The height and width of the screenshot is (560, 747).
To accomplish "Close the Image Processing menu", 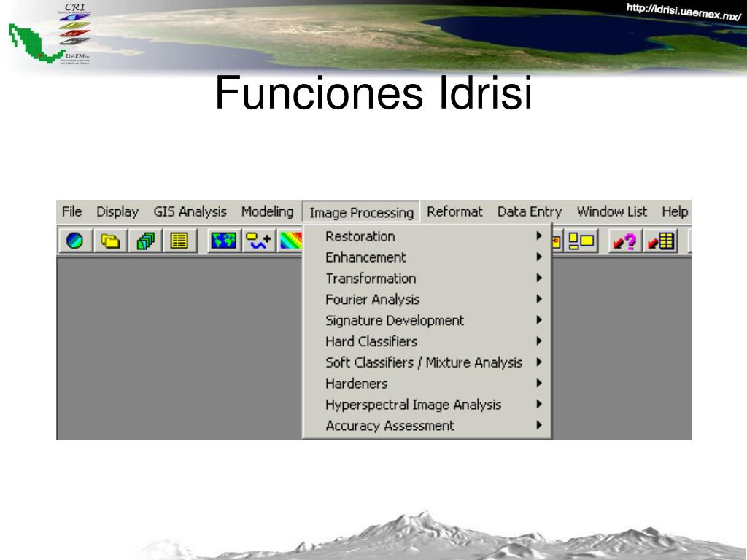I will click(x=361, y=212).
